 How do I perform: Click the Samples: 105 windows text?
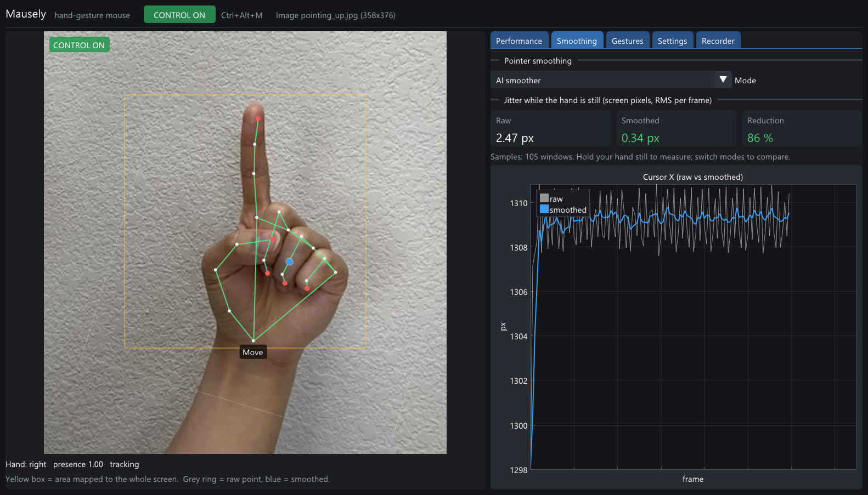[531, 157]
